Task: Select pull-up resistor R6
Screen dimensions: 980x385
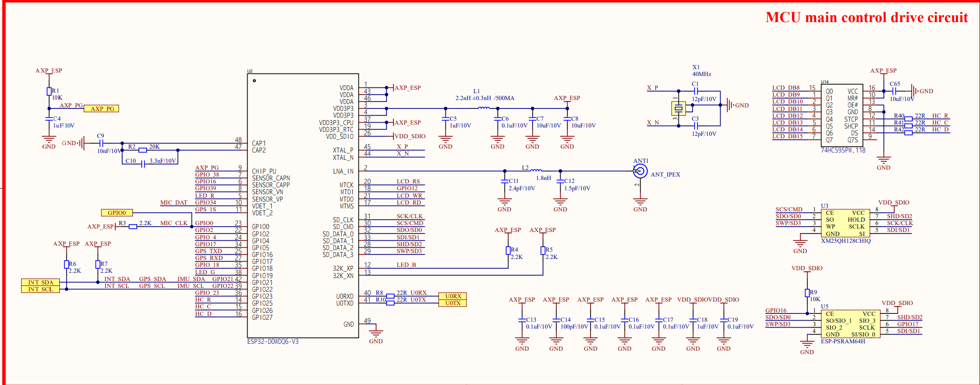Action: click(x=67, y=264)
